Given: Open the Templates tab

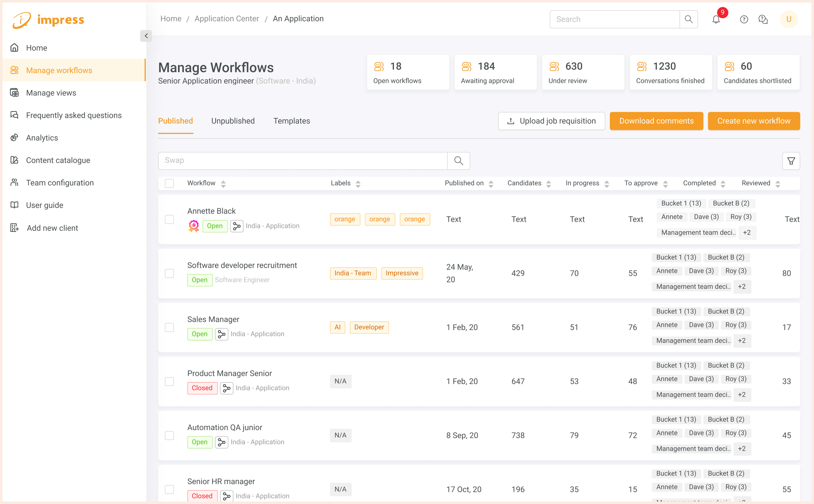Looking at the screenshot, I should 292,121.
